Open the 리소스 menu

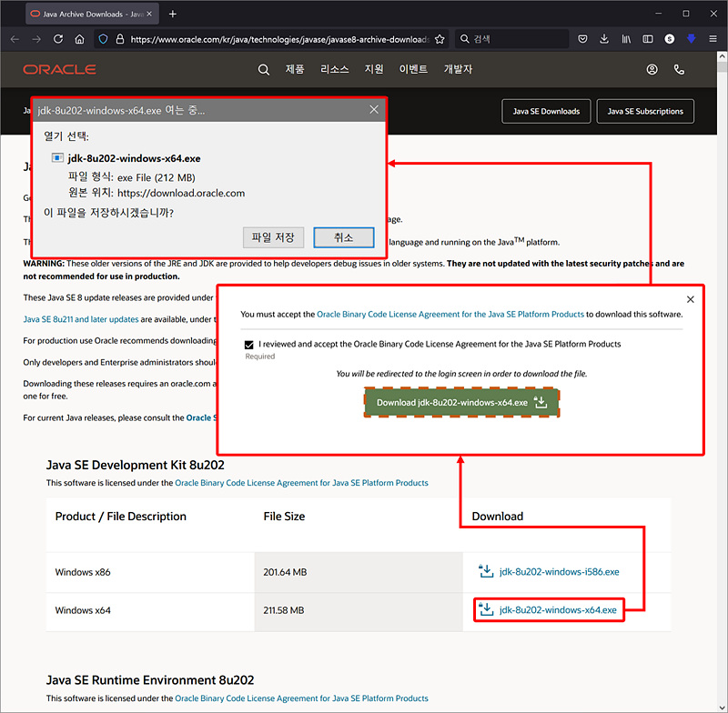pyautogui.click(x=334, y=70)
